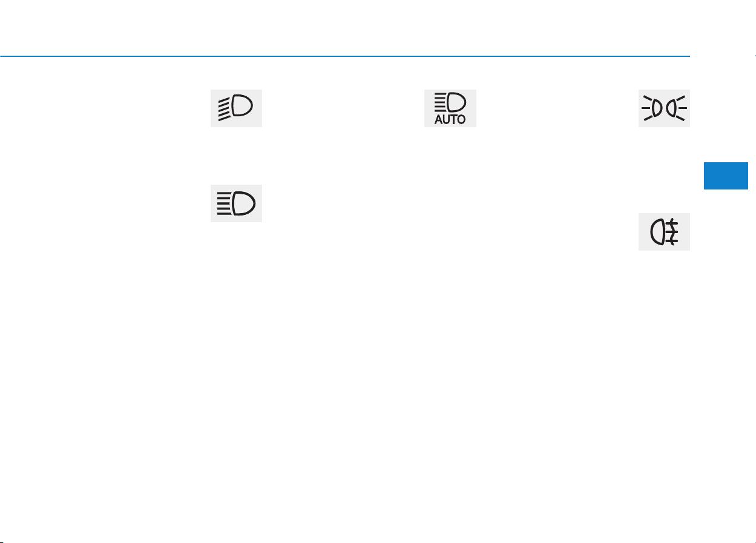Select the parking/tail lights indicator symbol
The height and width of the screenshot is (543, 756).
664,108
